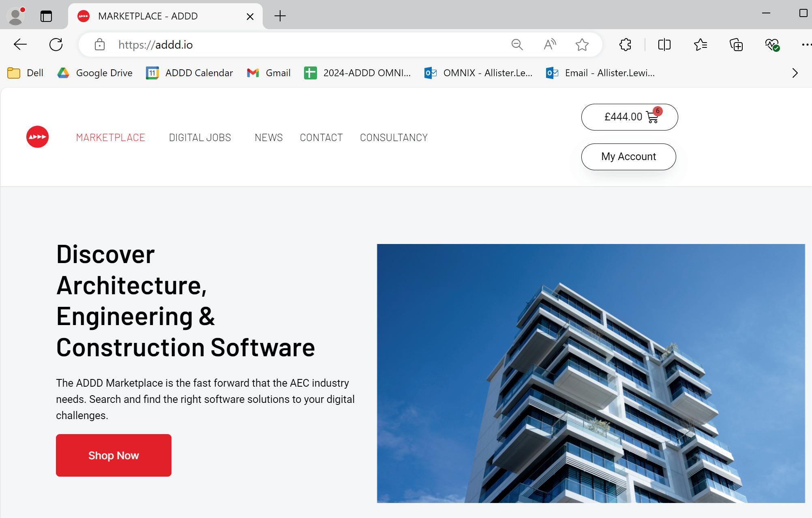Open the tab actions menu icon

click(x=46, y=16)
